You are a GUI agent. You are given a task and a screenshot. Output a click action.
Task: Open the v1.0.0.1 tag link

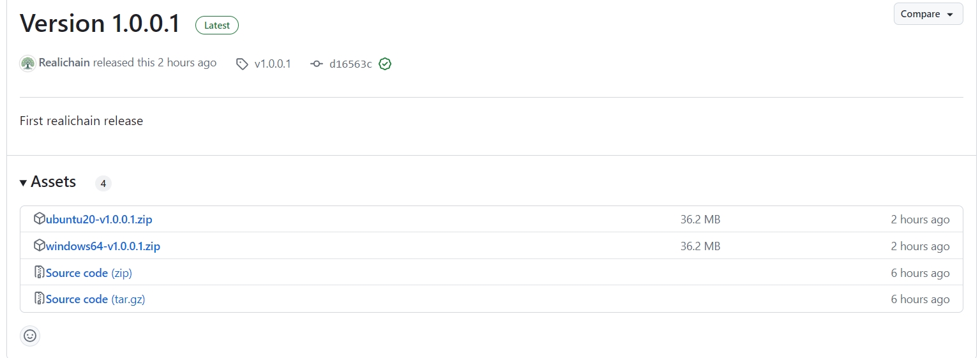click(x=273, y=64)
